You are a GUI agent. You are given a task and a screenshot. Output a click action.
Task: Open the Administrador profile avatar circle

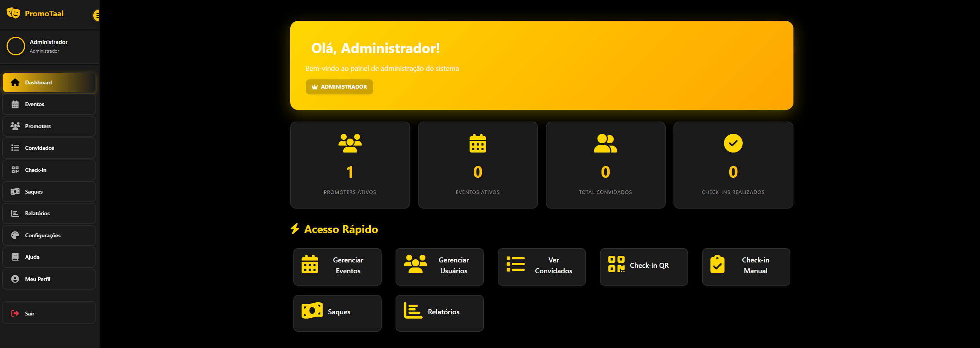pyautogui.click(x=16, y=46)
